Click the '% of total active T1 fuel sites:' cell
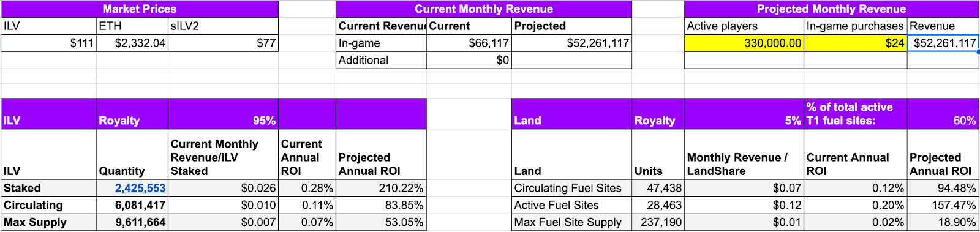The width and height of the screenshot is (980, 232). (855, 114)
